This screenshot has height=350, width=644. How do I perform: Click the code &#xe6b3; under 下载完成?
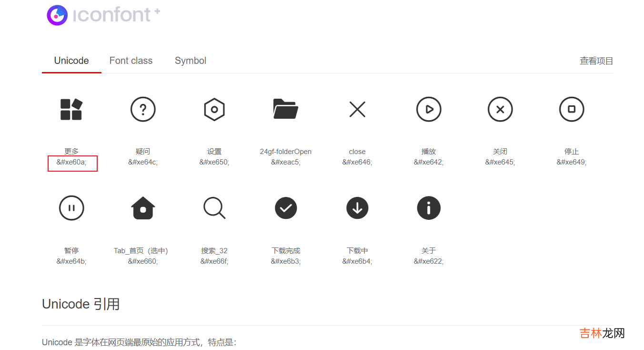pos(286,261)
